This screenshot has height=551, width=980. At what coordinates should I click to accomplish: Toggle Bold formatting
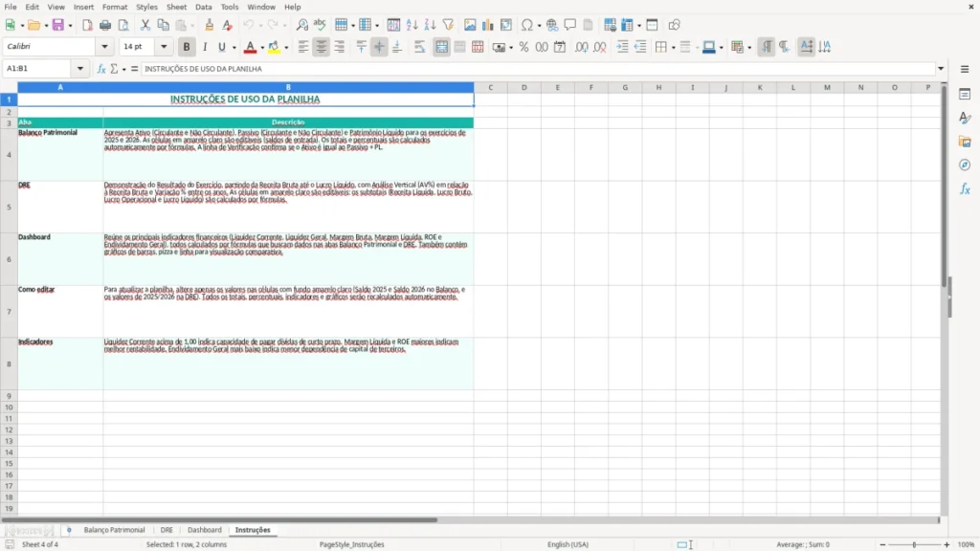click(187, 47)
